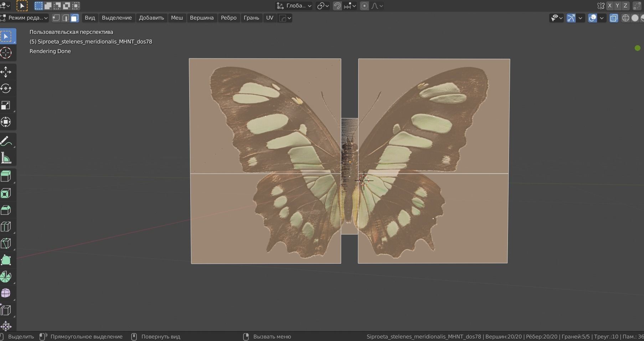The width and height of the screenshot is (644, 341).
Task: Select the Measure ruler tool
Action: click(x=6, y=158)
